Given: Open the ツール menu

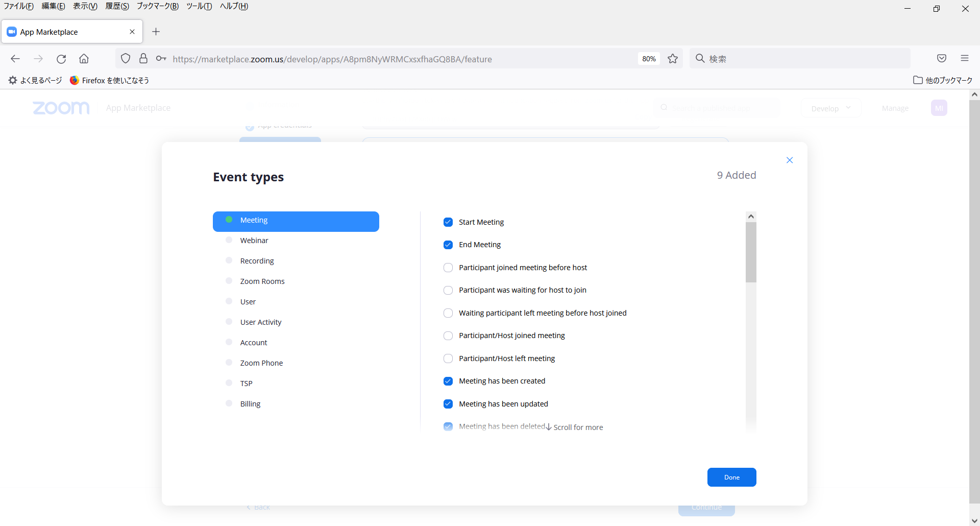Looking at the screenshot, I should (200, 6).
